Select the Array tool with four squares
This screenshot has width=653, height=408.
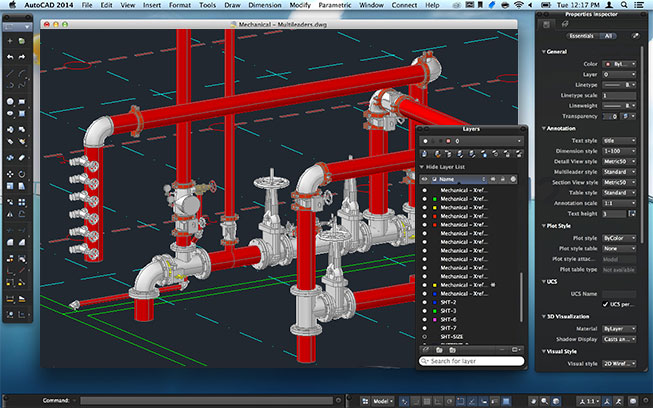[x=22, y=202]
